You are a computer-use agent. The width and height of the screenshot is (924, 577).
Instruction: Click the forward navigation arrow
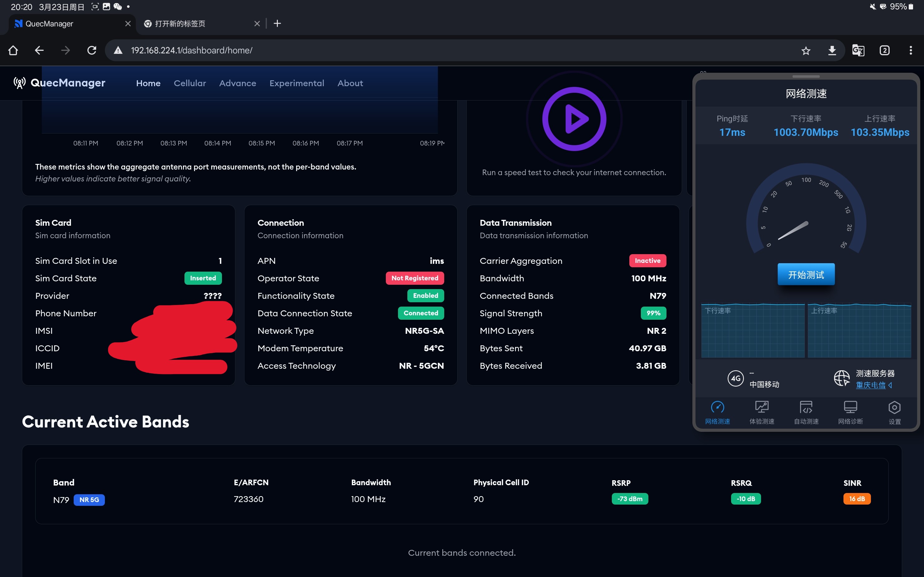pyautogui.click(x=65, y=50)
